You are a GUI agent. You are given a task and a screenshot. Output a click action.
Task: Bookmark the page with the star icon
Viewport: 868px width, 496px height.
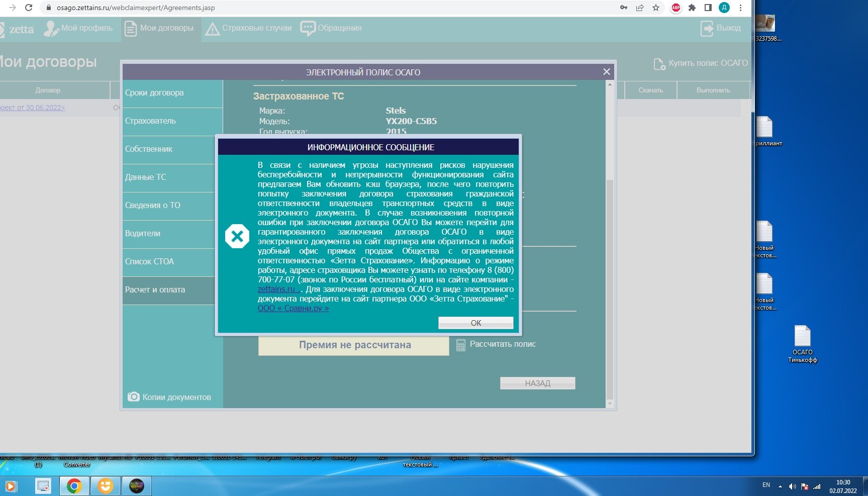click(x=656, y=8)
